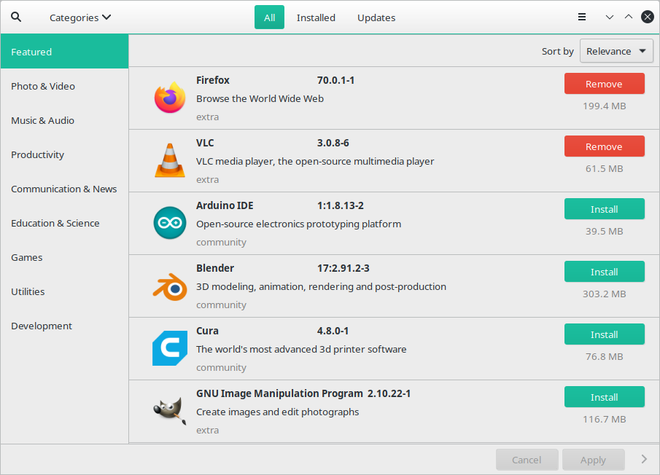This screenshot has width=660, height=475.
Task: Open the search magnifier icon
Action: pyautogui.click(x=16, y=17)
